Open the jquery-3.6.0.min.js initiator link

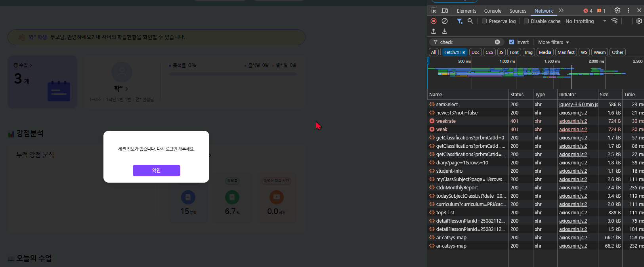pos(578,104)
